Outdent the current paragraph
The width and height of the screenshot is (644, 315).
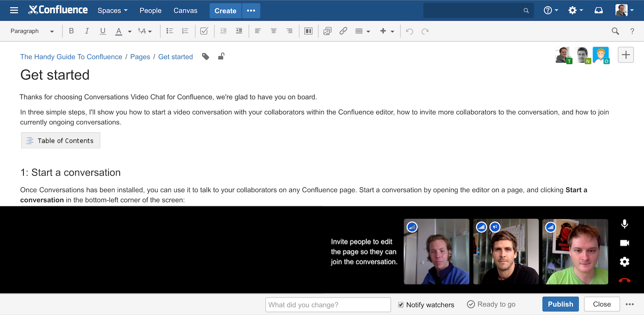point(223,31)
